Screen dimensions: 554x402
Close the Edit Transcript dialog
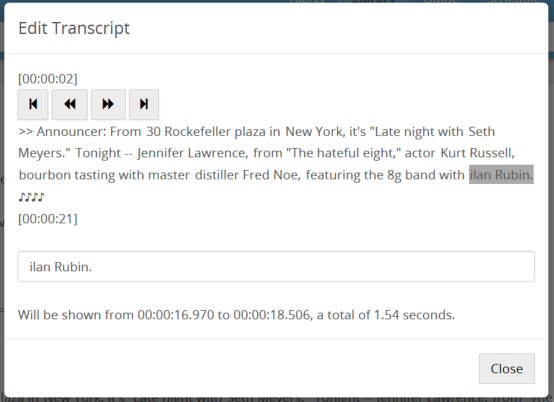(x=507, y=368)
